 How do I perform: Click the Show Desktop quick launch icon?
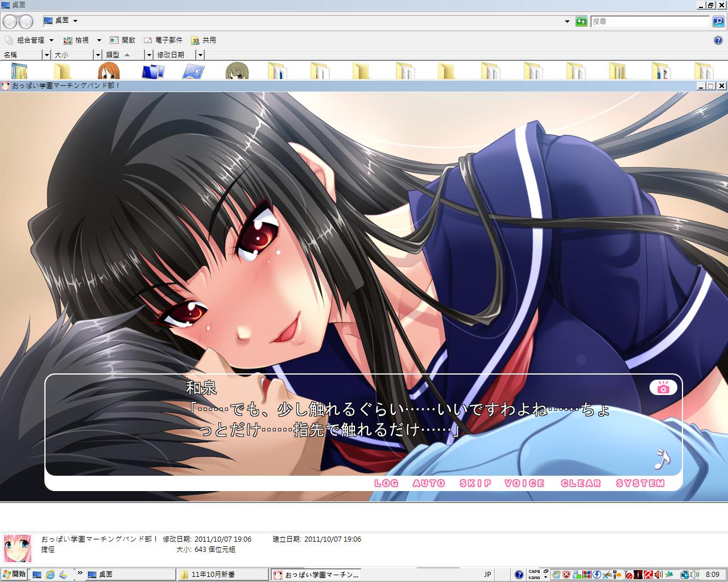click(x=37, y=575)
